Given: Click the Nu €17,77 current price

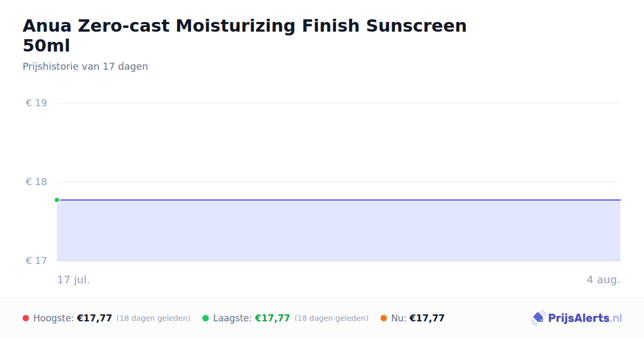Looking at the screenshot, I should click(427, 318).
